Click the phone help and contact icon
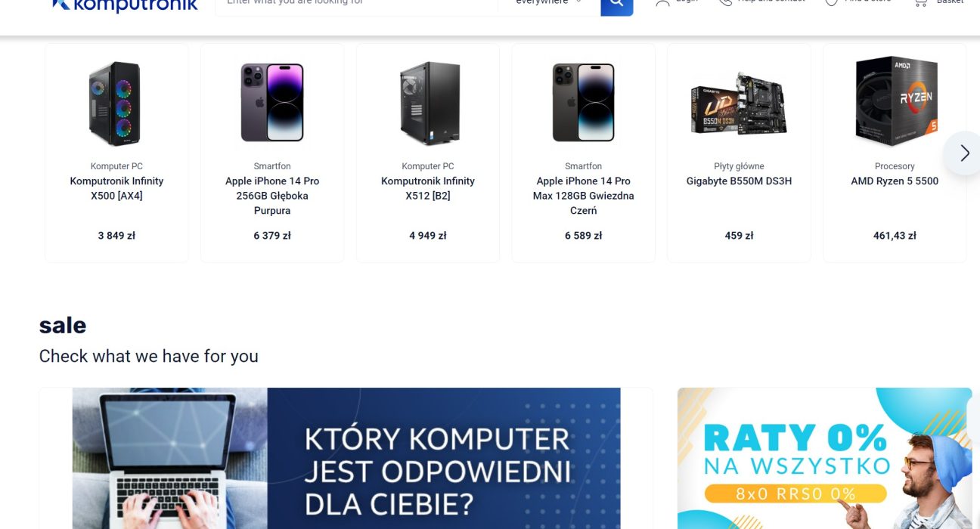Screen dimensions: 980x529 coord(725,3)
